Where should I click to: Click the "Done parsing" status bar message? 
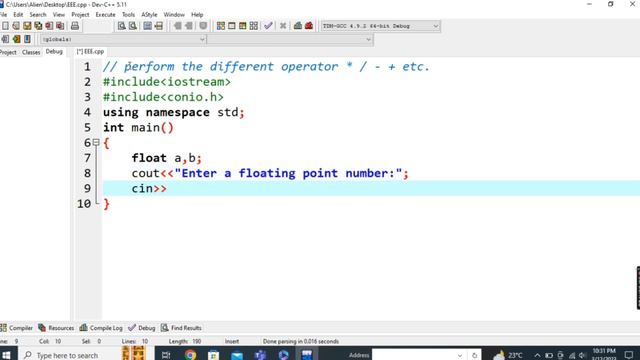(x=301, y=341)
